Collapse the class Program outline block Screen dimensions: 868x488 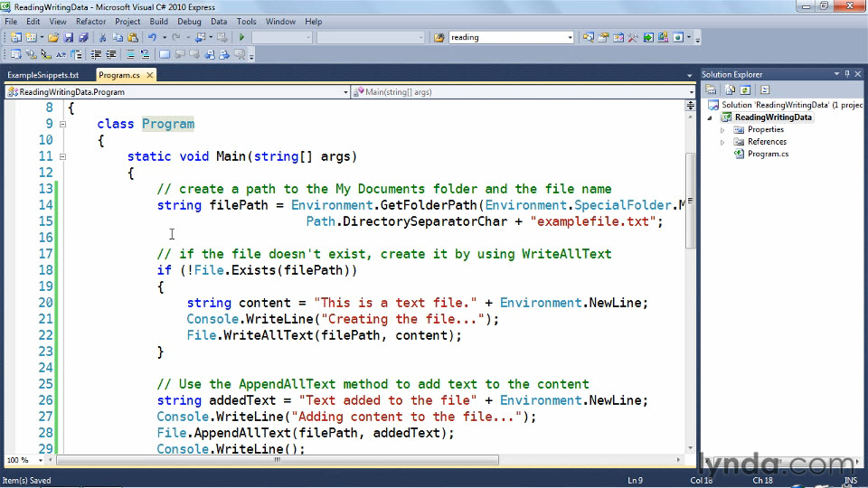point(62,124)
